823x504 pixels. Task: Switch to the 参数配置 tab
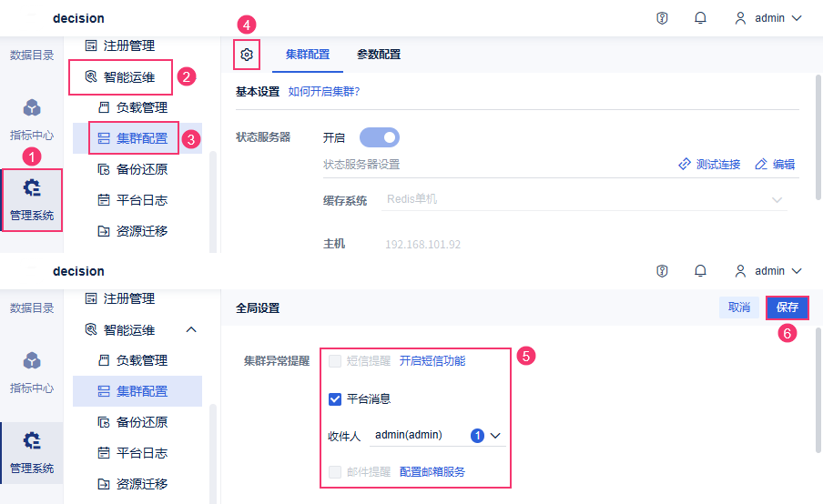tap(378, 55)
